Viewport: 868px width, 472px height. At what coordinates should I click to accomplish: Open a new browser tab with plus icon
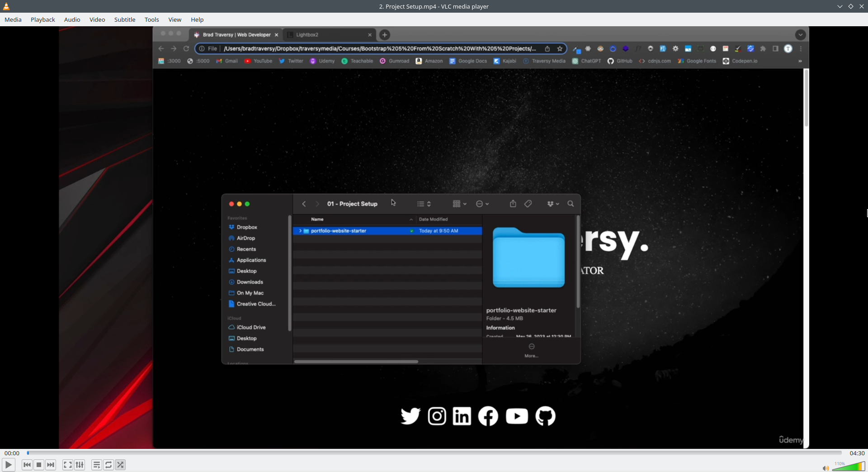[385, 35]
